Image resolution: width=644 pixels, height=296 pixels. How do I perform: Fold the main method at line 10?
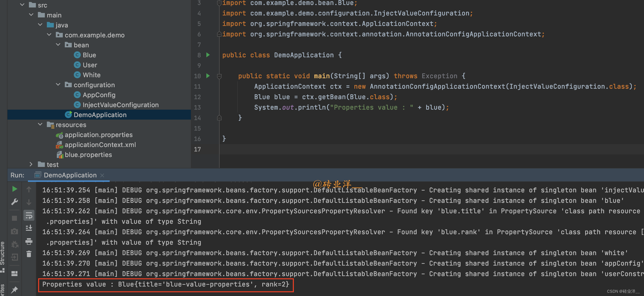click(219, 76)
